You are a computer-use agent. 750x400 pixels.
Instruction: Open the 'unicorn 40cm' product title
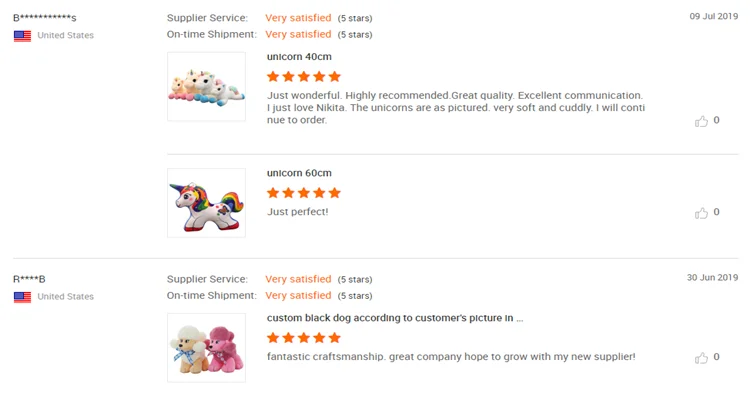[x=299, y=57]
